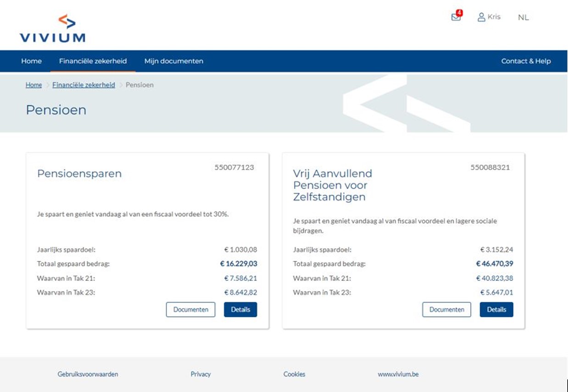Screen dimensions: 568x392
Task: Open Cookies footer link
Action: (x=294, y=374)
